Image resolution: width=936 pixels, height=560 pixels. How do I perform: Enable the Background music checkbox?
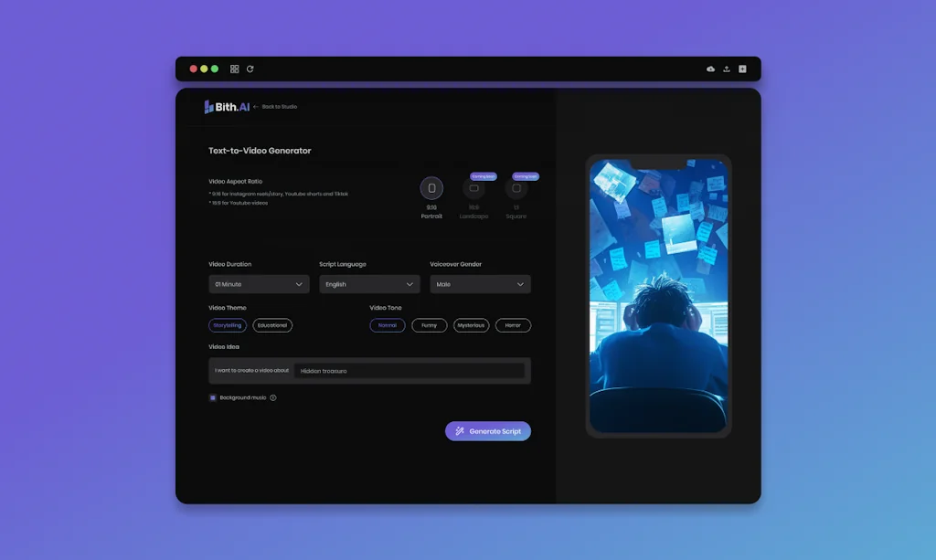point(213,398)
